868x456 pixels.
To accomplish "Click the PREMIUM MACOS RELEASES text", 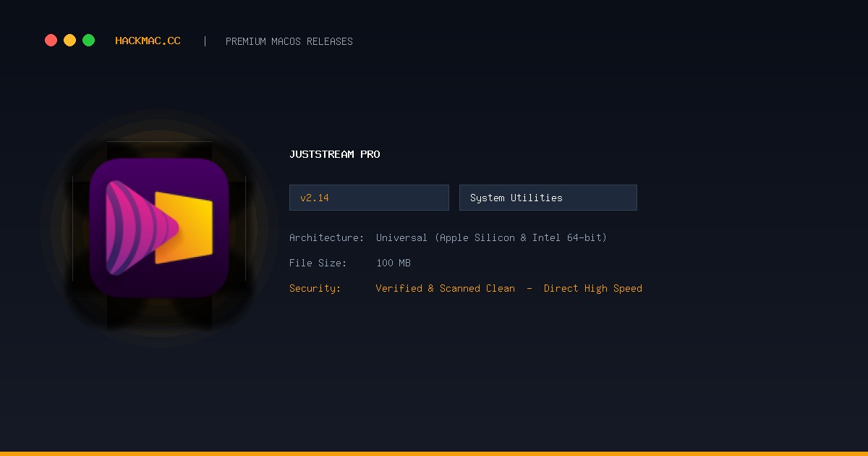I will [289, 41].
